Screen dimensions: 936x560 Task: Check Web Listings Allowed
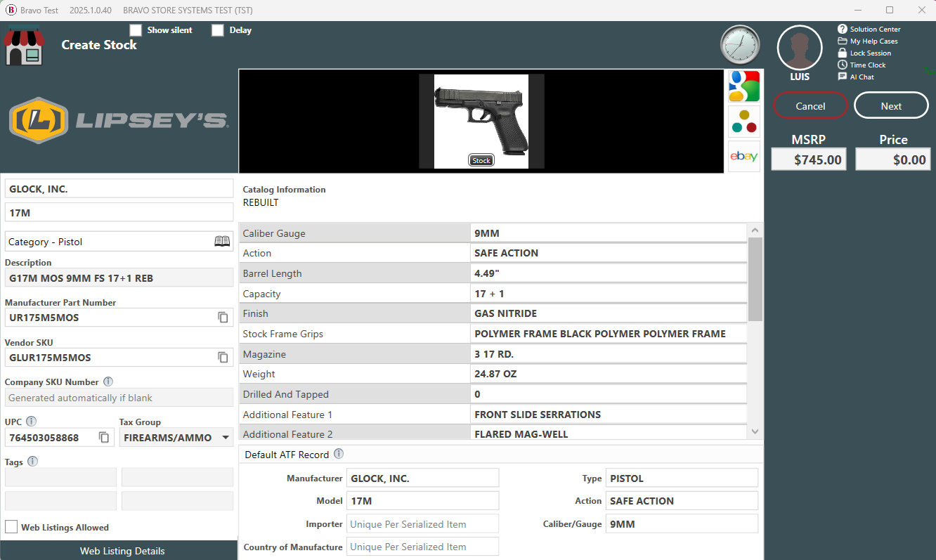pos(11,527)
